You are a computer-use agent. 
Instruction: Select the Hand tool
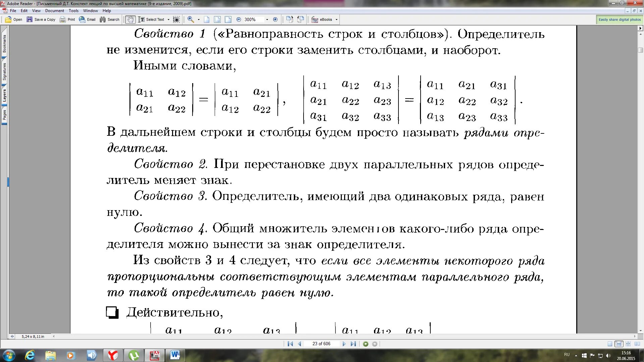click(130, 19)
